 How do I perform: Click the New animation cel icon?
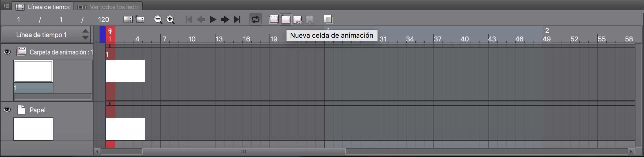coord(286,19)
